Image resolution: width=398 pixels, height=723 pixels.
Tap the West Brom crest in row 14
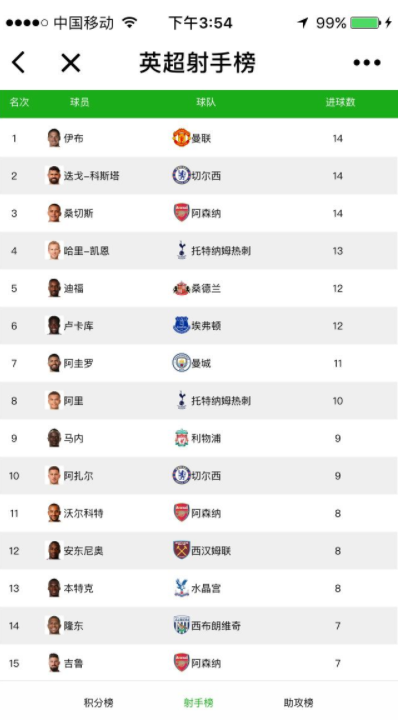click(181, 625)
